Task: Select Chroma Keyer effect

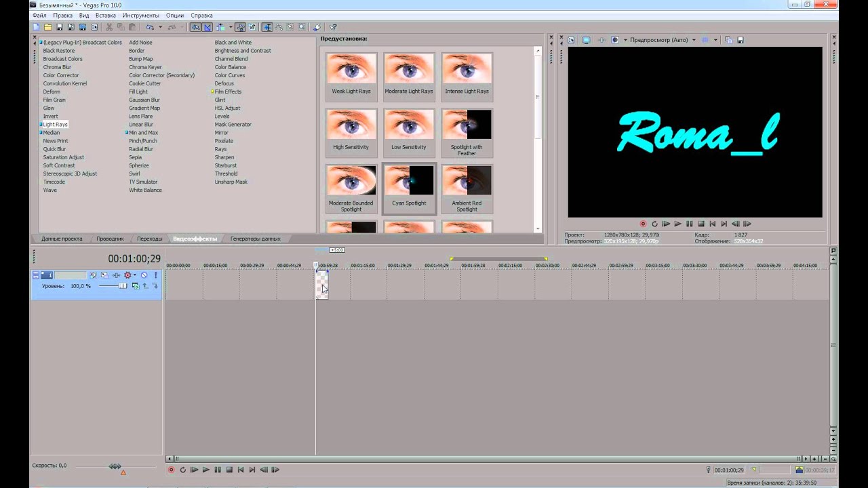Action: [x=145, y=67]
